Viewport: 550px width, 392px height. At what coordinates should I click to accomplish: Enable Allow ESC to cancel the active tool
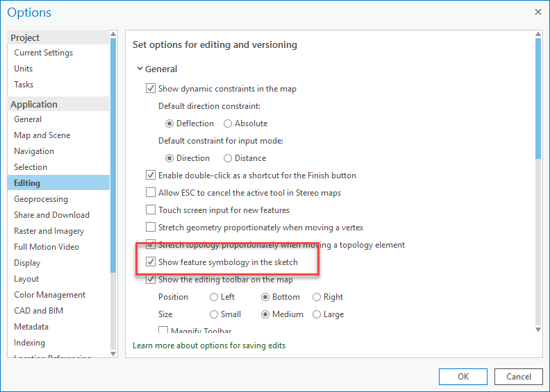(151, 192)
